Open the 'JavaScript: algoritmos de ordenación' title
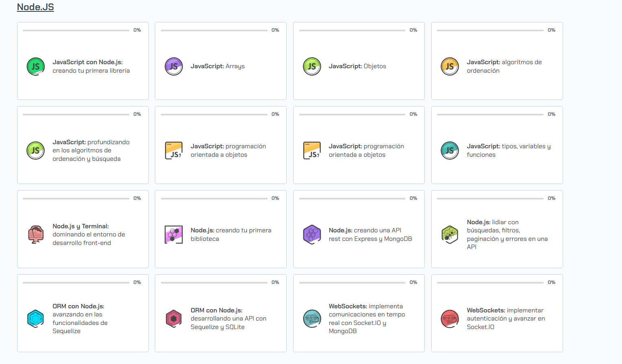 pos(504,66)
